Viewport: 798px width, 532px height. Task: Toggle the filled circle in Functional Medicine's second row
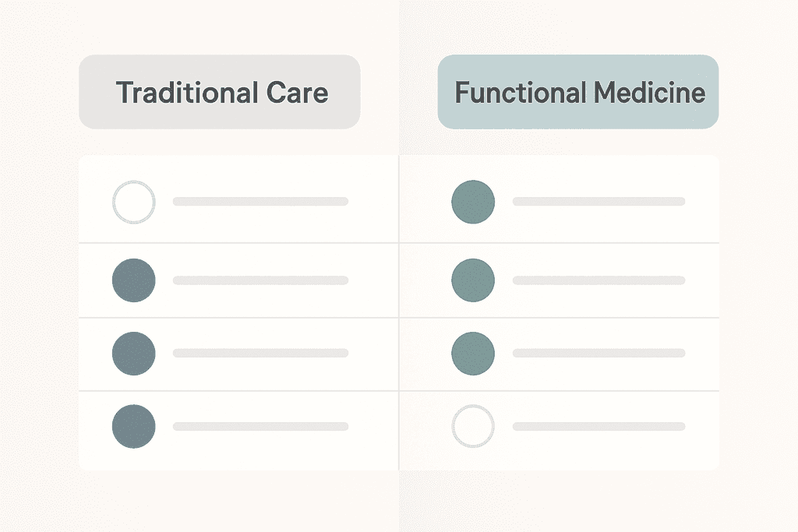473,280
